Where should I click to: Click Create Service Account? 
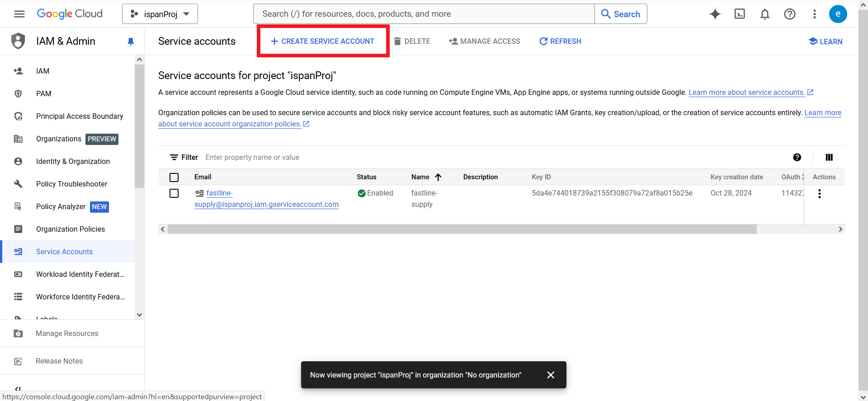click(322, 41)
